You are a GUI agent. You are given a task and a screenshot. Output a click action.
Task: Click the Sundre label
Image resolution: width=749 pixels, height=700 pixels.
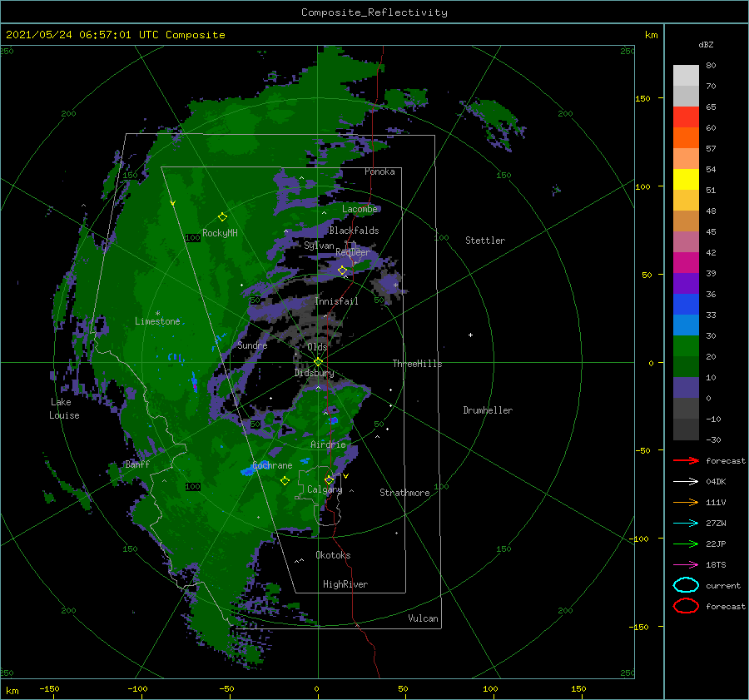252,345
